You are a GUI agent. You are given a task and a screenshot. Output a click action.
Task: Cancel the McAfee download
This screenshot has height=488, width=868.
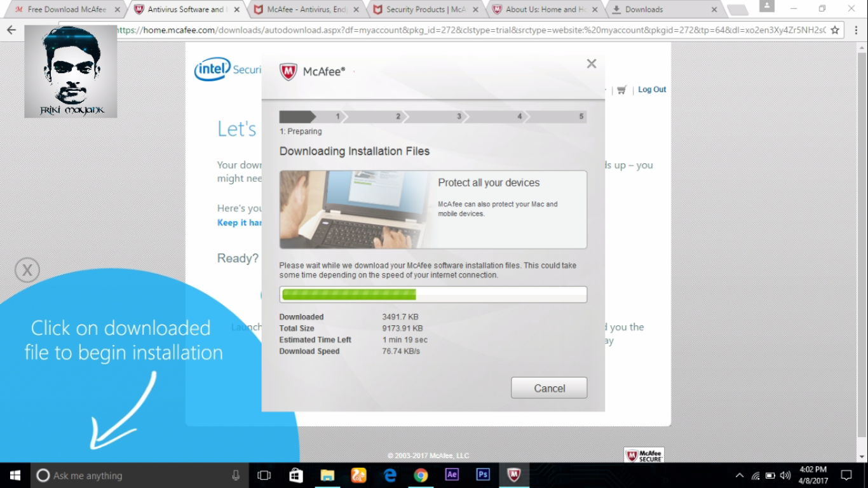coord(548,388)
